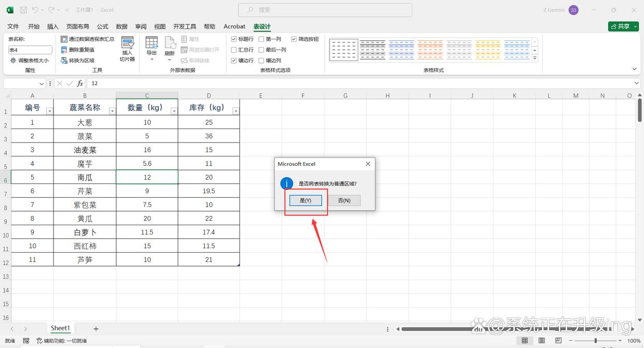Select the Sheet1 tab
Viewport: 644px width, 348px height.
tap(60, 328)
